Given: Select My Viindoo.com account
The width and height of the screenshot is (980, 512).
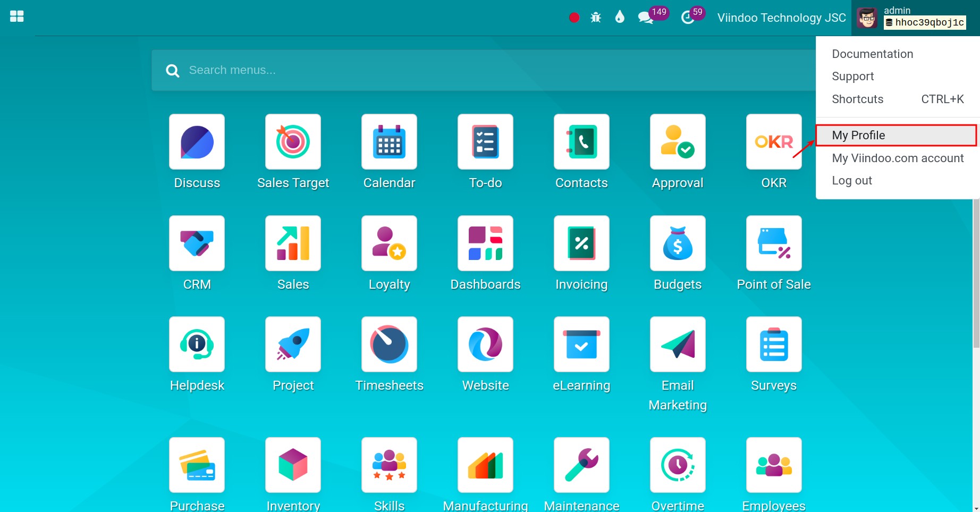Looking at the screenshot, I should pos(898,158).
